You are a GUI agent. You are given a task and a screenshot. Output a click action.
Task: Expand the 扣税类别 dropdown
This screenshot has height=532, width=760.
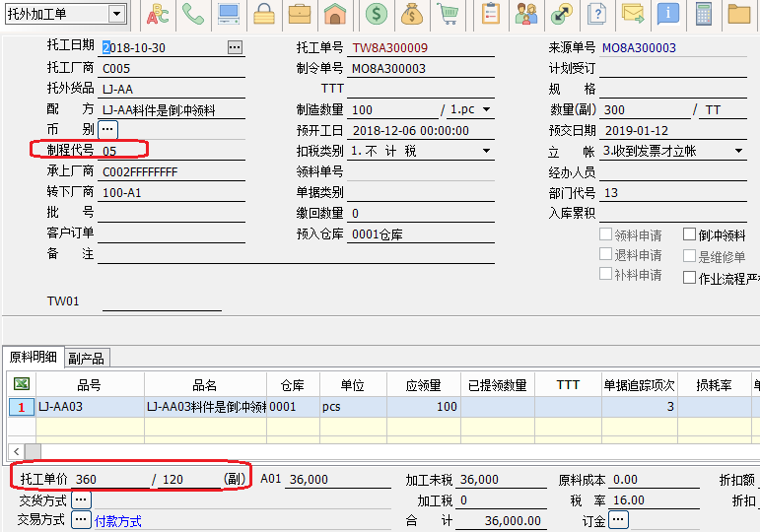pos(486,151)
